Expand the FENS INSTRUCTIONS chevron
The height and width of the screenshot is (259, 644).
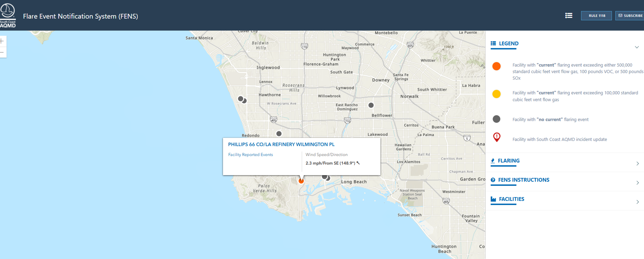637,183
